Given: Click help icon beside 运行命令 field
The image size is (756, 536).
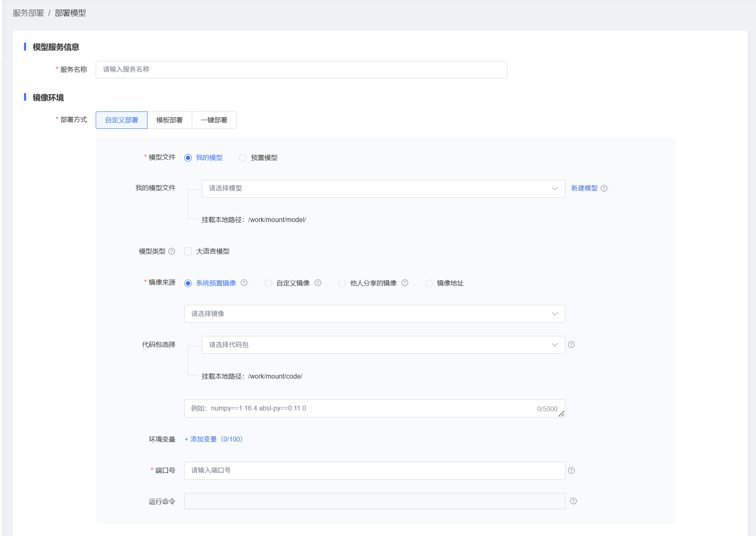Looking at the screenshot, I should coord(573,501).
